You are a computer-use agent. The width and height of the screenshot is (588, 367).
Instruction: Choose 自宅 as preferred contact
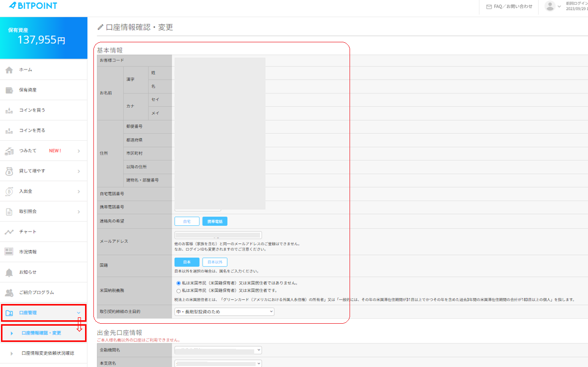(187, 221)
